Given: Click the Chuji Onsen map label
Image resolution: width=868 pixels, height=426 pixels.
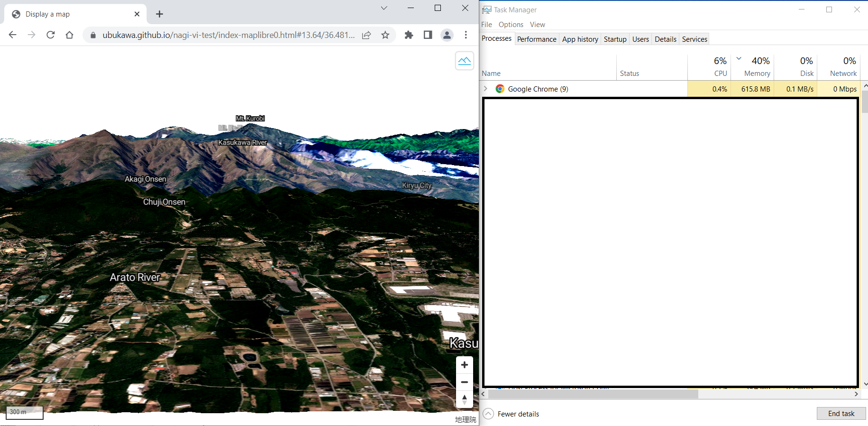Looking at the screenshot, I should coord(164,202).
